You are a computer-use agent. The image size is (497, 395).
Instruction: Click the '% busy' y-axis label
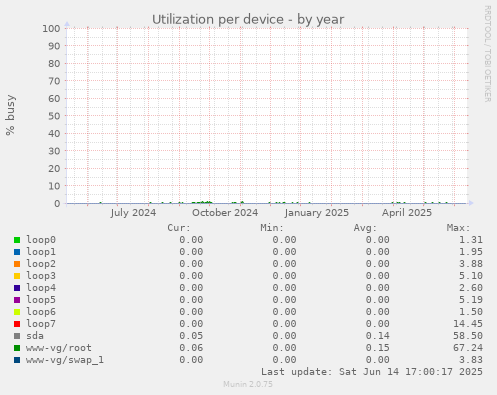[10, 115]
